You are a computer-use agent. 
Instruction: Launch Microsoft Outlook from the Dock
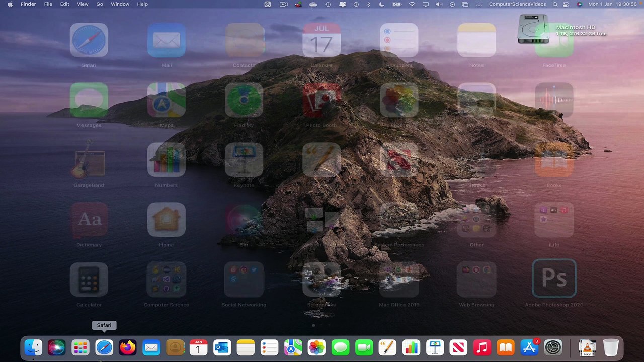[222, 347]
